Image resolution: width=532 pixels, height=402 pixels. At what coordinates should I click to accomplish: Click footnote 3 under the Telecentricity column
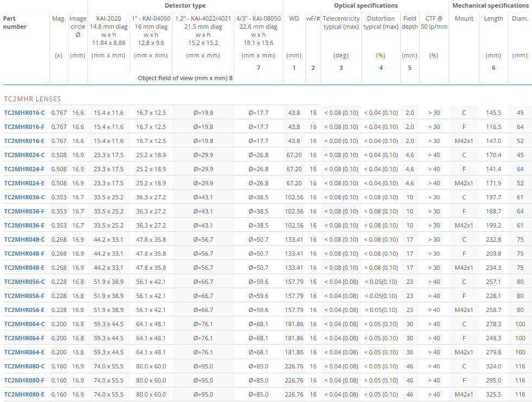click(341, 67)
